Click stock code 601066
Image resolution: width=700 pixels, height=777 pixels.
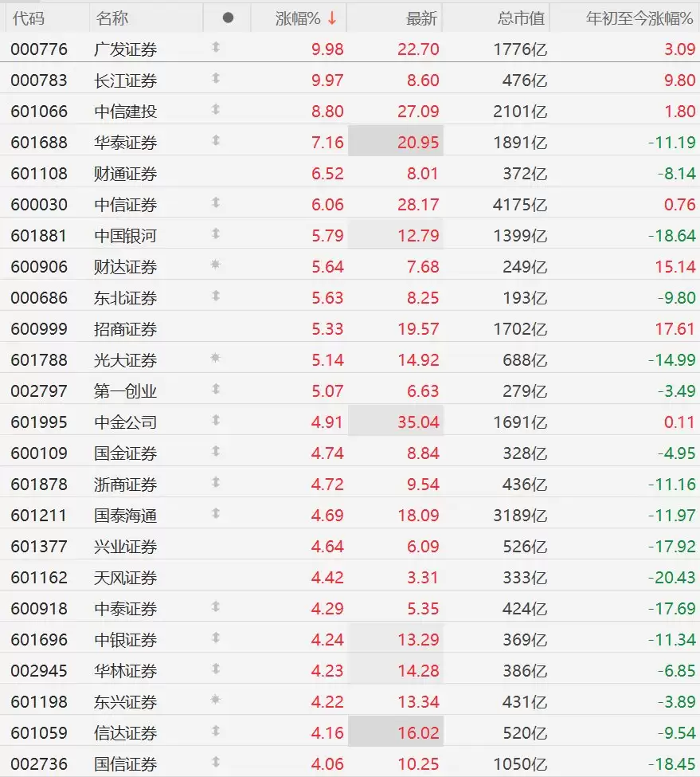pyautogui.click(x=39, y=112)
